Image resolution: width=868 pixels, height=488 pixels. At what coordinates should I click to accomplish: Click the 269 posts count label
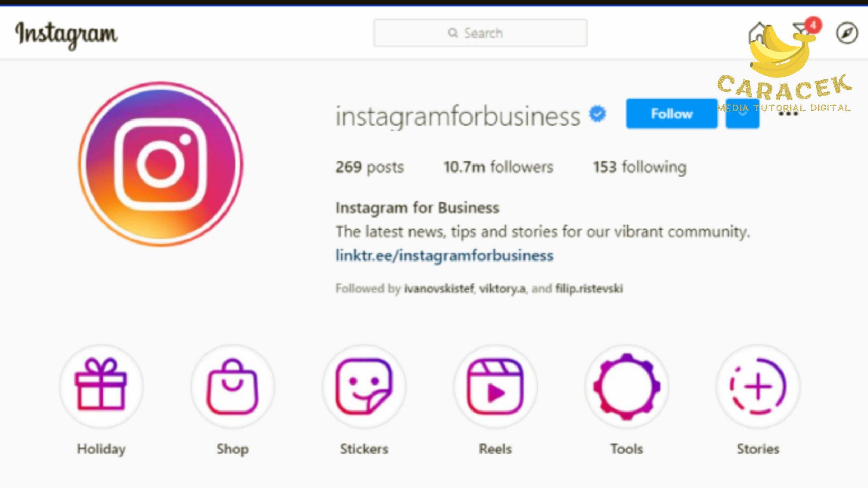tap(369, 167)
